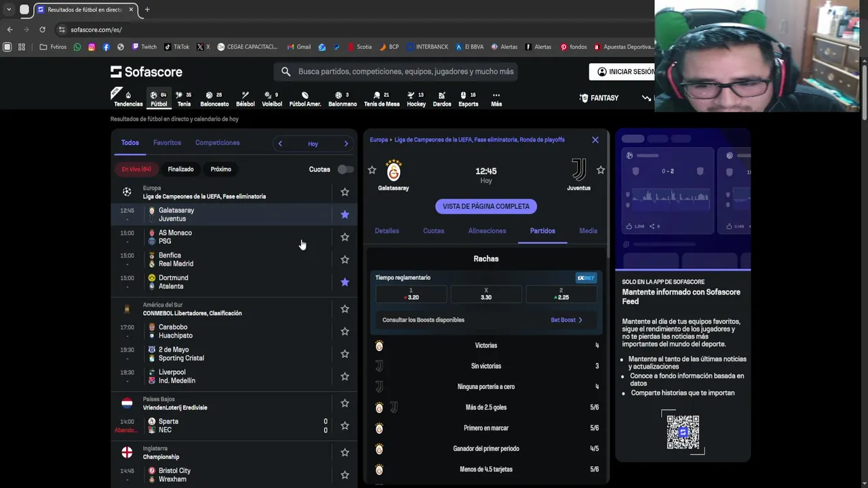Select the Fútbol Amer. sport icon

(305, 98)
